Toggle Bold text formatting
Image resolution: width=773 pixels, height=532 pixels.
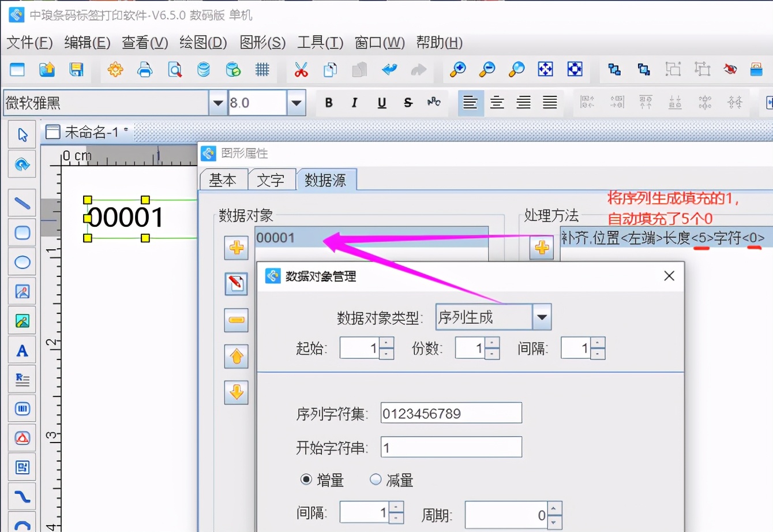pos(329,103)
